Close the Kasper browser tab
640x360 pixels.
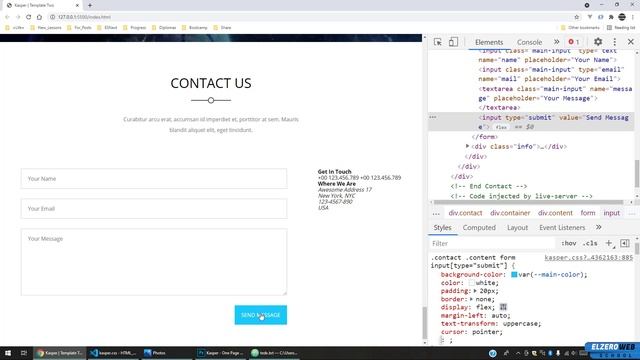[x=77, y=5]
